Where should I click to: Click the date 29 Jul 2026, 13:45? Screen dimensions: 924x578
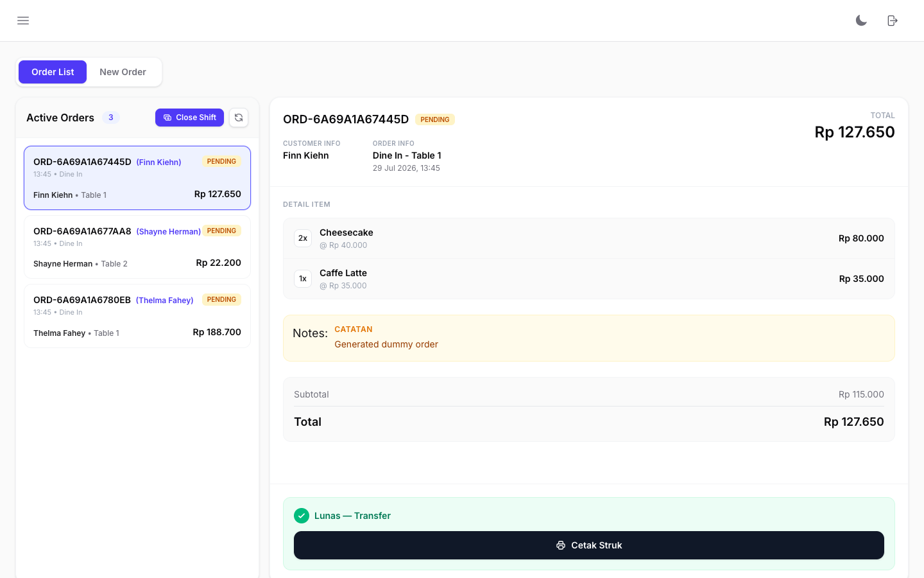pos(406,168)
